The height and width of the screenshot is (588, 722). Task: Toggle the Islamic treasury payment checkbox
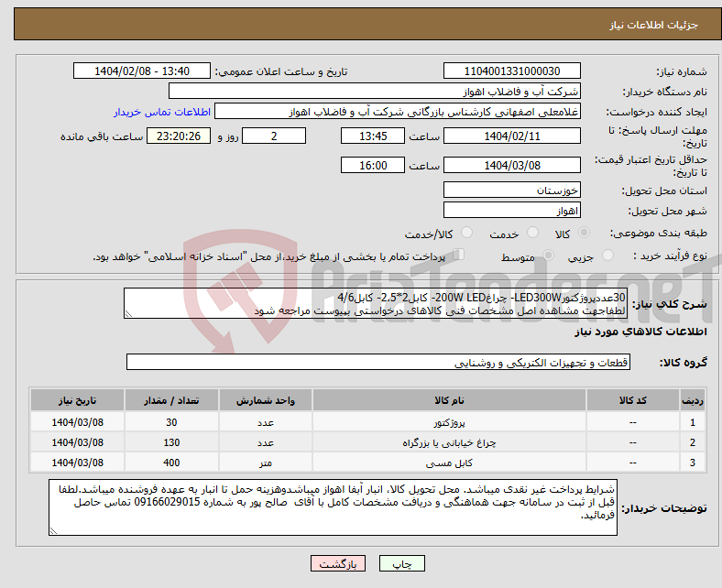(x=459, y=255)
